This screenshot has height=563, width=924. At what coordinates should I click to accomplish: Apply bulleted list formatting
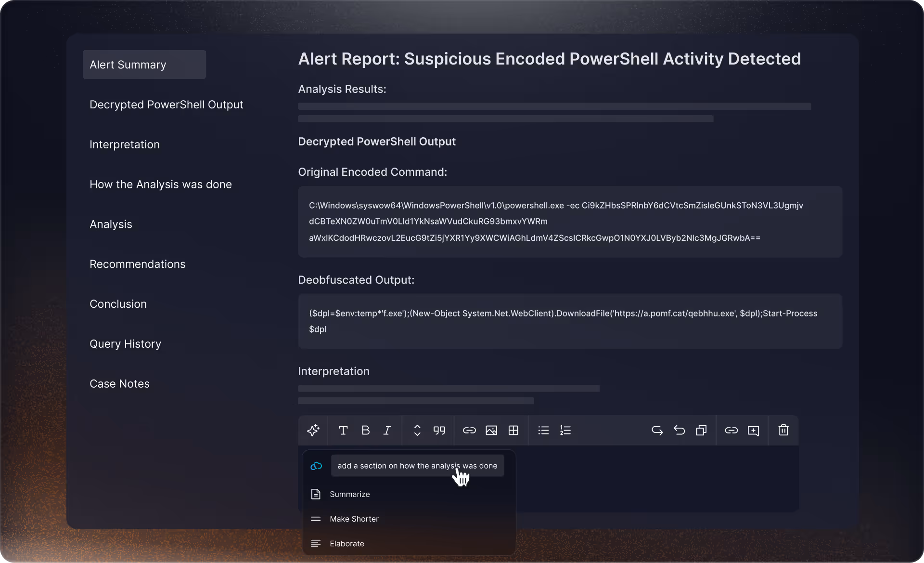[x=543, y=430]
